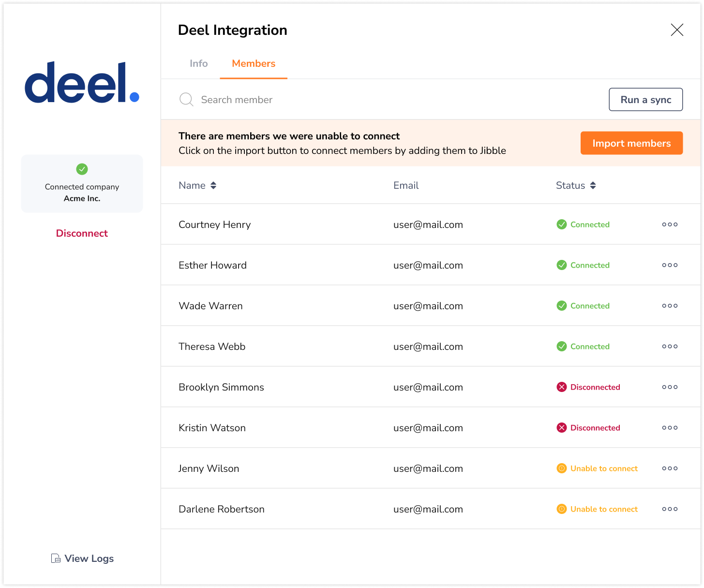Open more options for Kristin Watson
Image resolution: width=704 pixels, height=588 pixels.
[x=670, y=428]
